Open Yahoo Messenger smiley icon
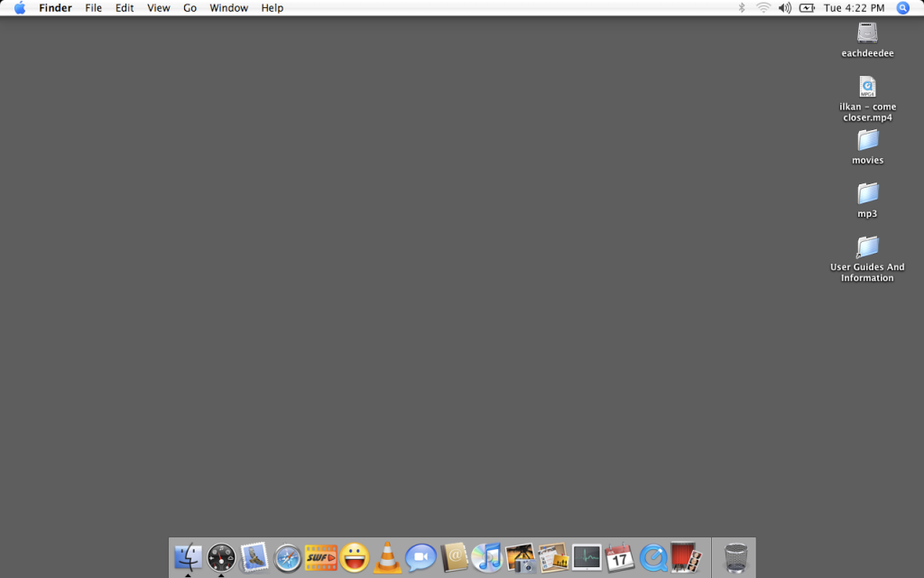The width and height of the screenshot is (924, 578). tap(355, 557)
